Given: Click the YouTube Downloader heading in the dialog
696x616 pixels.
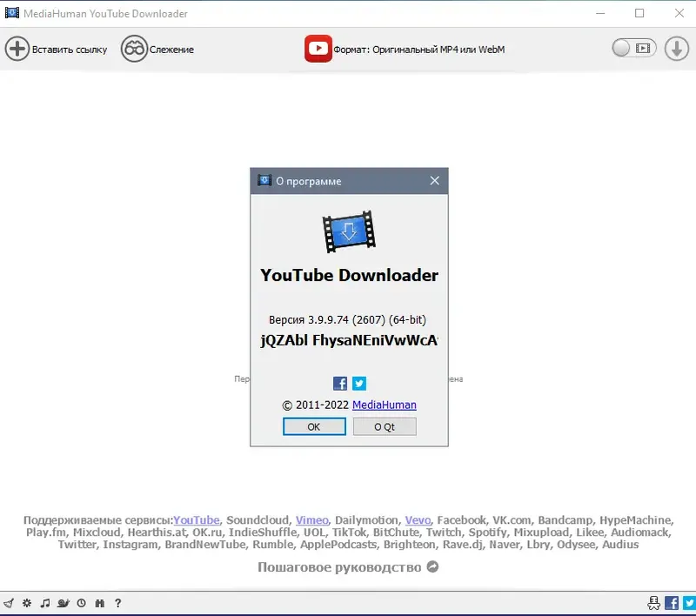Looking at the screenshot, I should pyautogui.click(x=349, y=275).
